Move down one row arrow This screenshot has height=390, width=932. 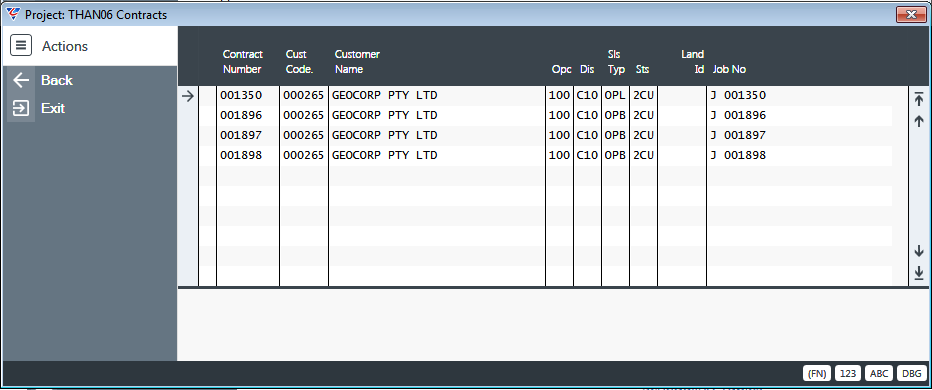(x=919, y=251)
